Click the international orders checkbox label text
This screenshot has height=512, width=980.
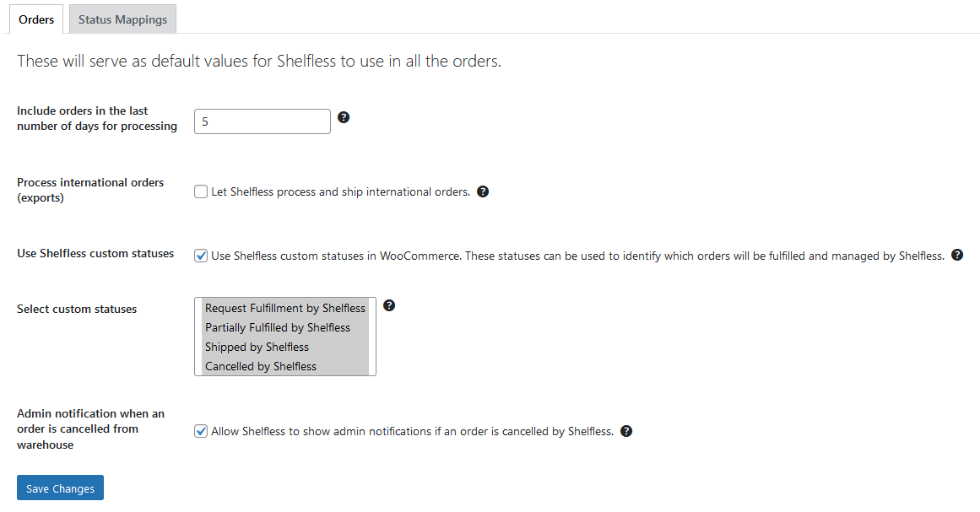tap(341, 191)
